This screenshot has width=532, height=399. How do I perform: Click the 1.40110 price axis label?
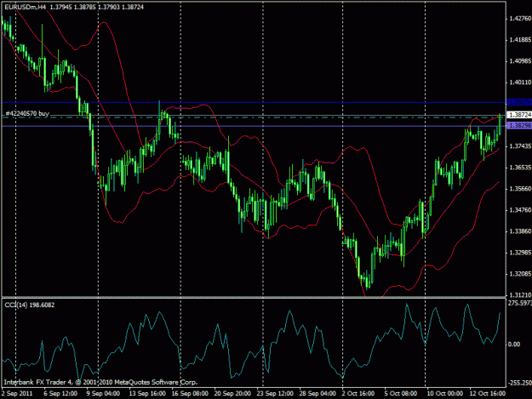[520, 82]
